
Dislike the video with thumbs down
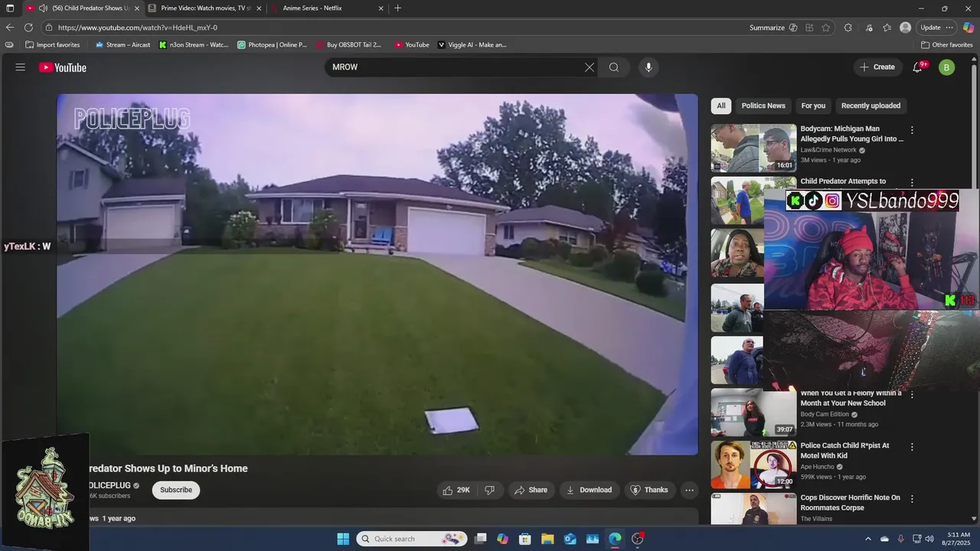coord(490,490)
